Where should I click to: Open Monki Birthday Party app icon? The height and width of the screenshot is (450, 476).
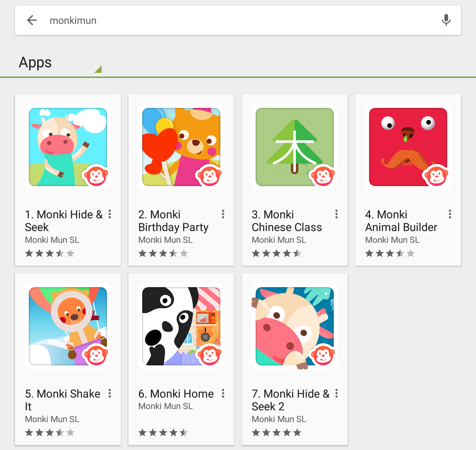point(181,147)
